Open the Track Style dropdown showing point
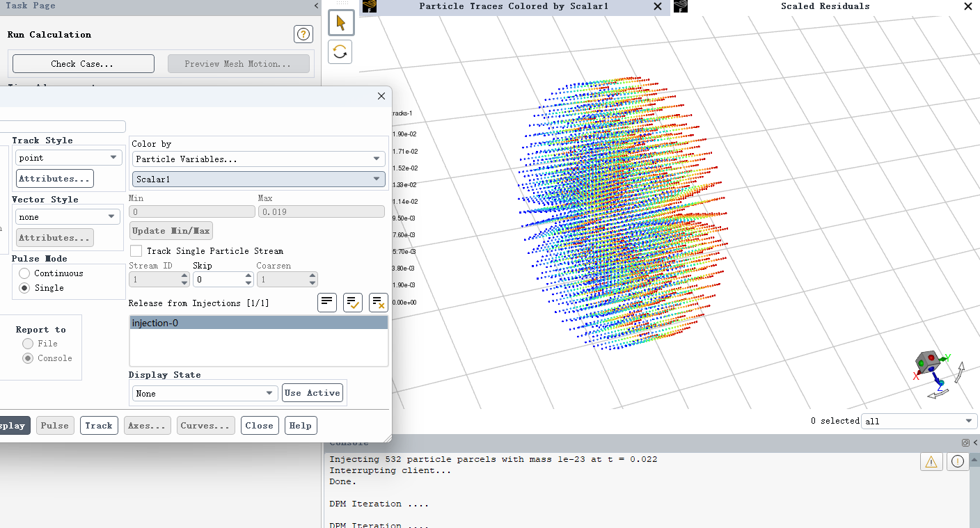980x528 pixels. coord(68,158)
